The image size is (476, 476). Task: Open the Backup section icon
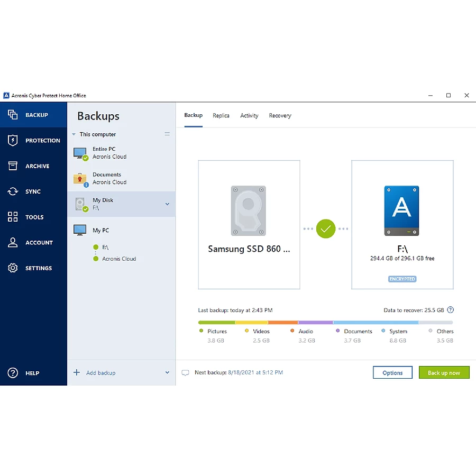point(13,115)
